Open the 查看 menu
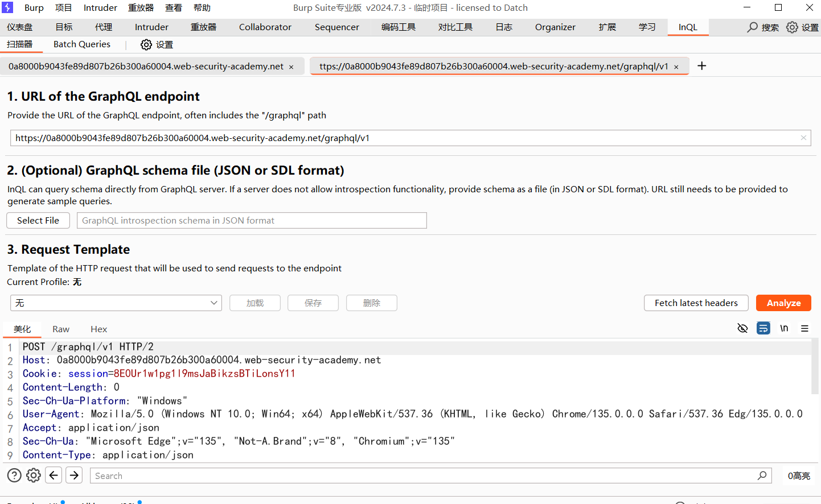Screen dimensions: 821x504 (173, 7)
